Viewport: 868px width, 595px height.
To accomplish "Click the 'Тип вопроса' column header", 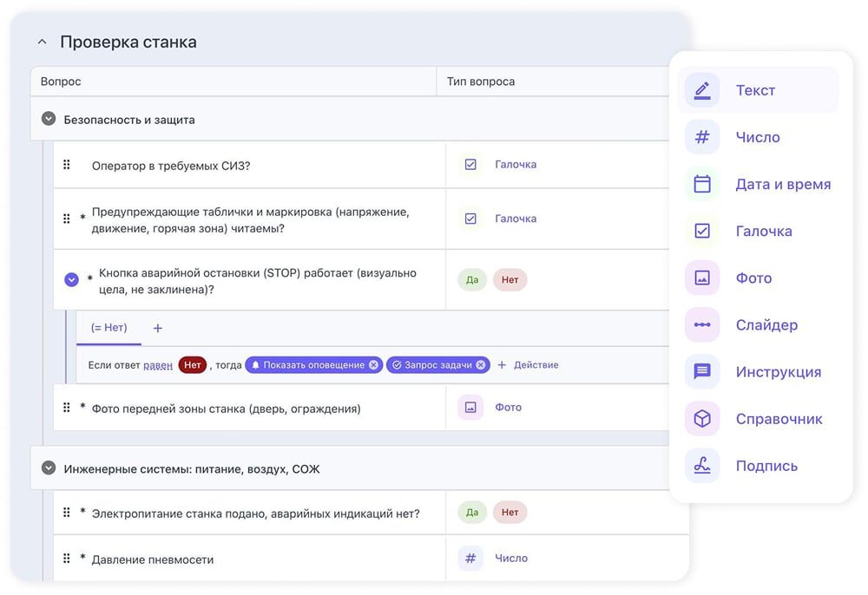I will coord(481,82).
